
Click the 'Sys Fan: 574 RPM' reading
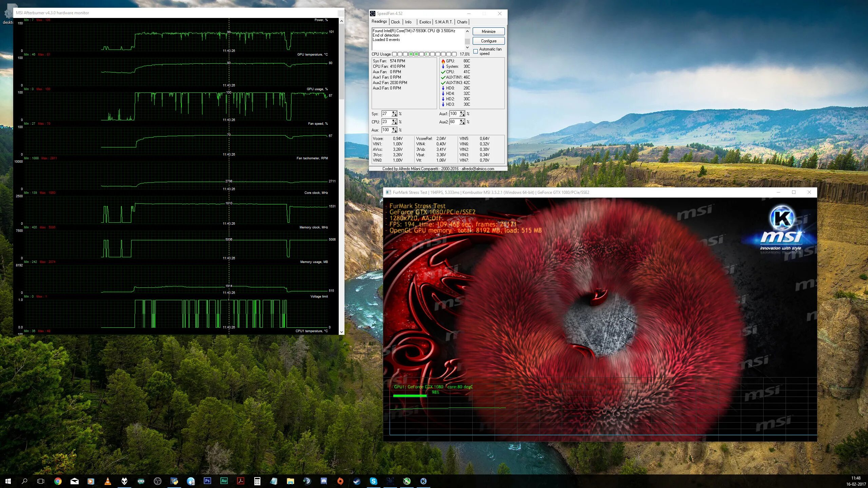tap(389, 61)
